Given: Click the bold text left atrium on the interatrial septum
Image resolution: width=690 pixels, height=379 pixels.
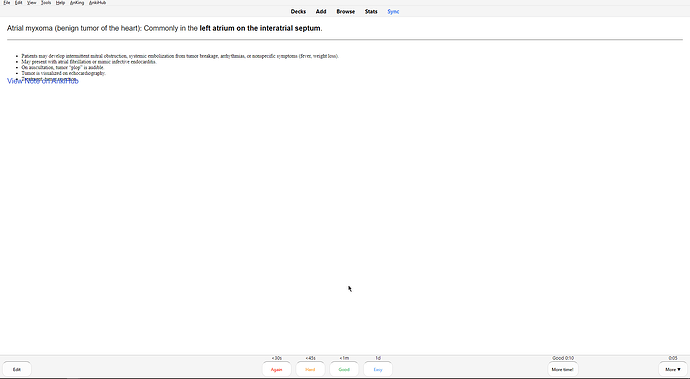Looking at the screenshot, I should coord(260,28).
